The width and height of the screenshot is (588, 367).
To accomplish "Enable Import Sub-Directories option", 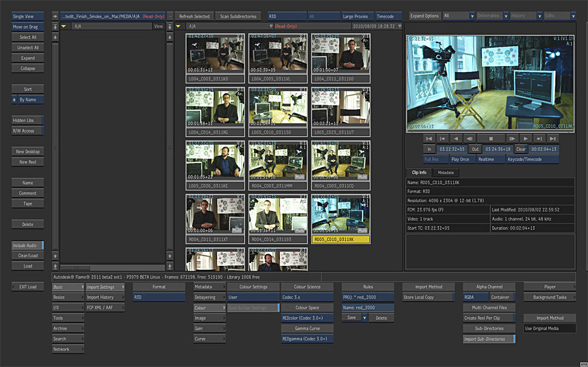I will pyautogui.click(x=489, y=339).
